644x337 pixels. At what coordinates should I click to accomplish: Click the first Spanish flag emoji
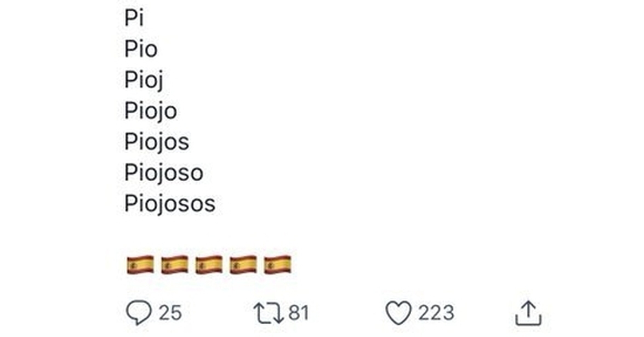pyautogui.click(x=140, y=265)
